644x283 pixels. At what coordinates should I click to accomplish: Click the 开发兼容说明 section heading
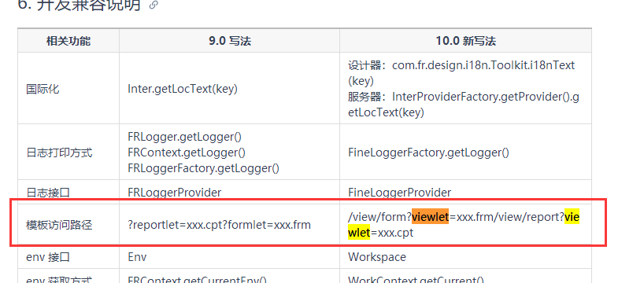tap(80, 5)
